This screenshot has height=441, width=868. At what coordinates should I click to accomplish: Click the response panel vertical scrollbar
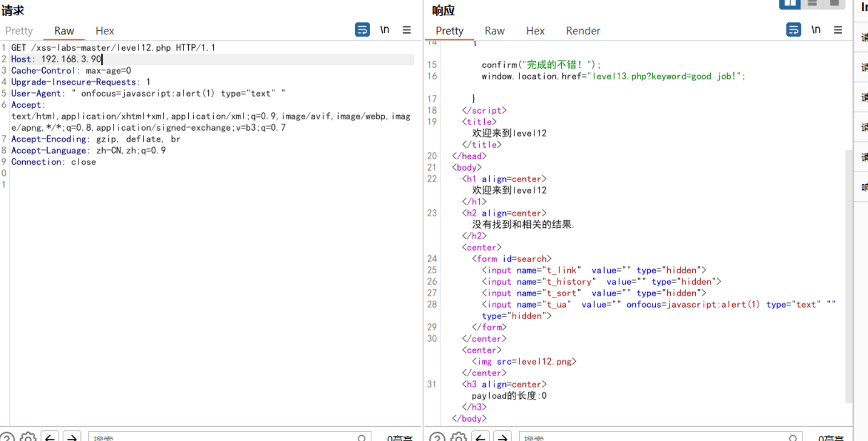(x=849, y=277)
